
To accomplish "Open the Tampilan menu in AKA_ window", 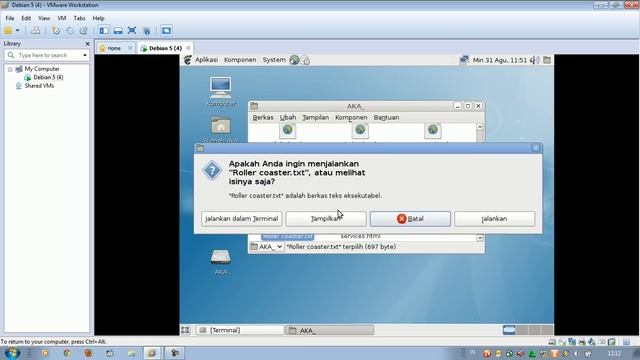I will coord(316,118).
